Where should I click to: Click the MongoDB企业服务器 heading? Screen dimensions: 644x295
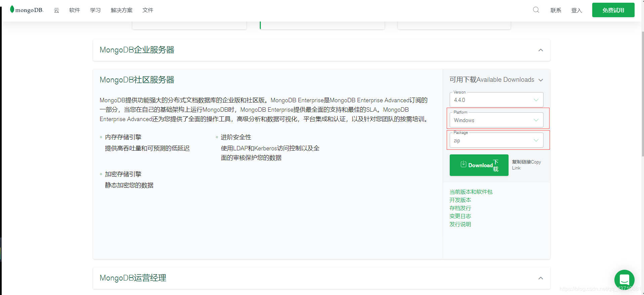pos(137,50)
